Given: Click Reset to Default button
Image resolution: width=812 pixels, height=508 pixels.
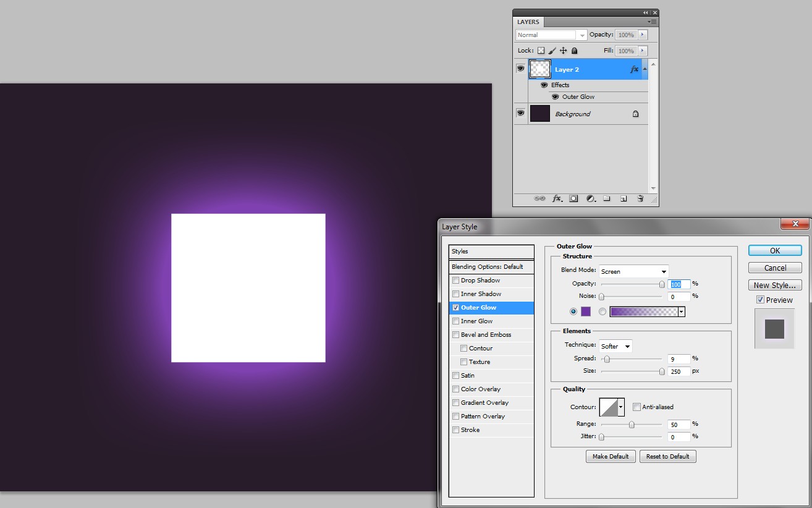Looking at the screenshot, I should pos(668,456).
